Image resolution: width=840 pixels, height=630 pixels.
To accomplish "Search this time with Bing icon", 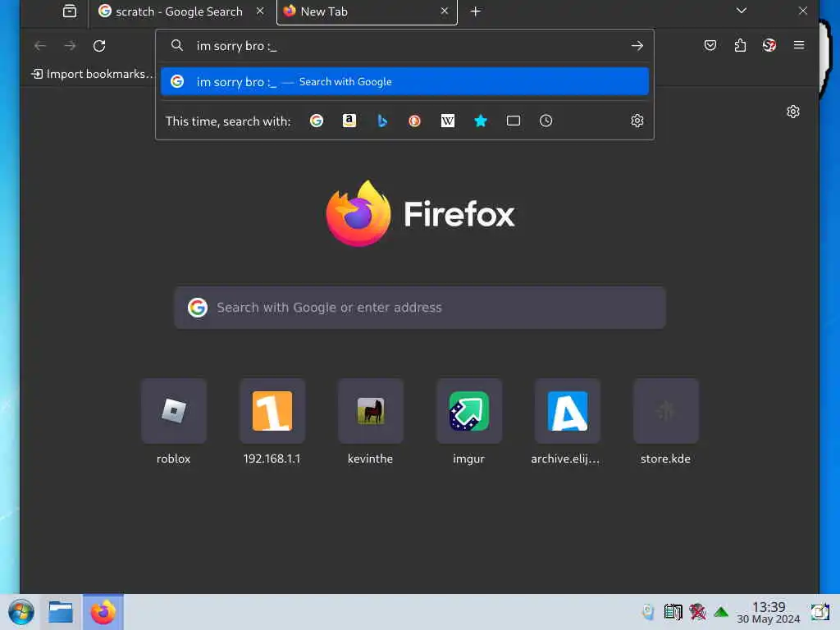I will pos(382,121).
